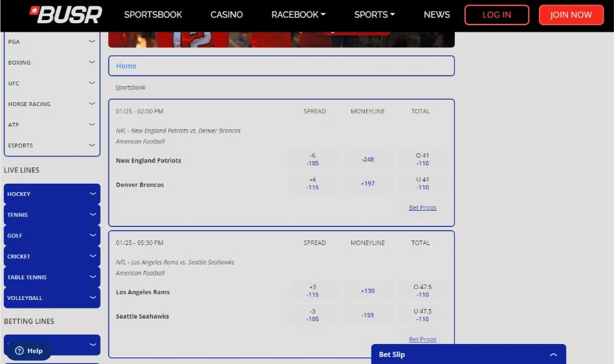Select Patriots -6 spread bet
Image resolution: width=614 pixels, height=364 pixels.
312,159
